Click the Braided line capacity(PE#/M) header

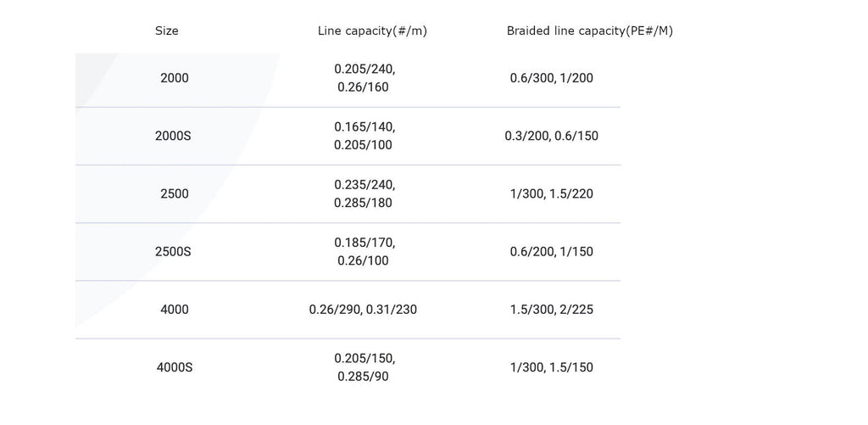[x=590, y=31]
